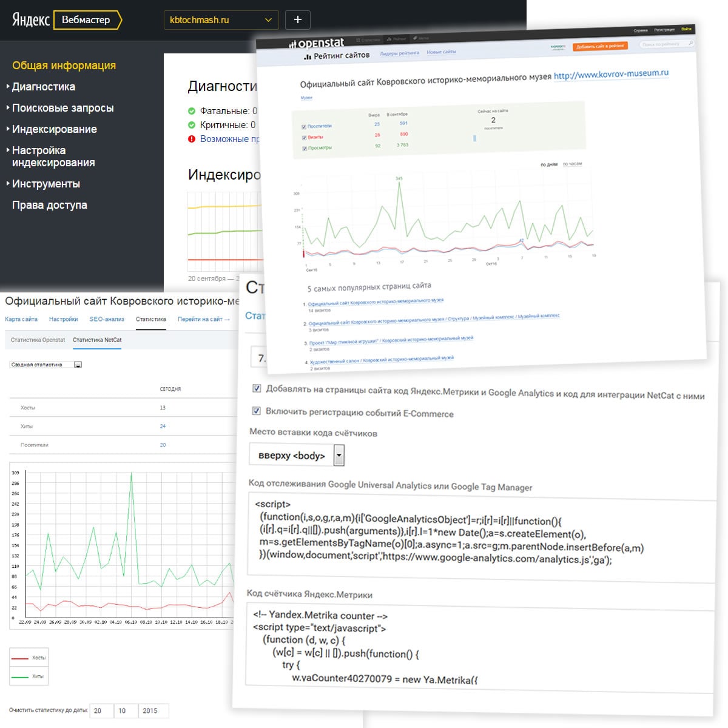The height and width of the screenshot is (728, 728).
Task: Click the plus add-site button
Action: tap(298, 19)
